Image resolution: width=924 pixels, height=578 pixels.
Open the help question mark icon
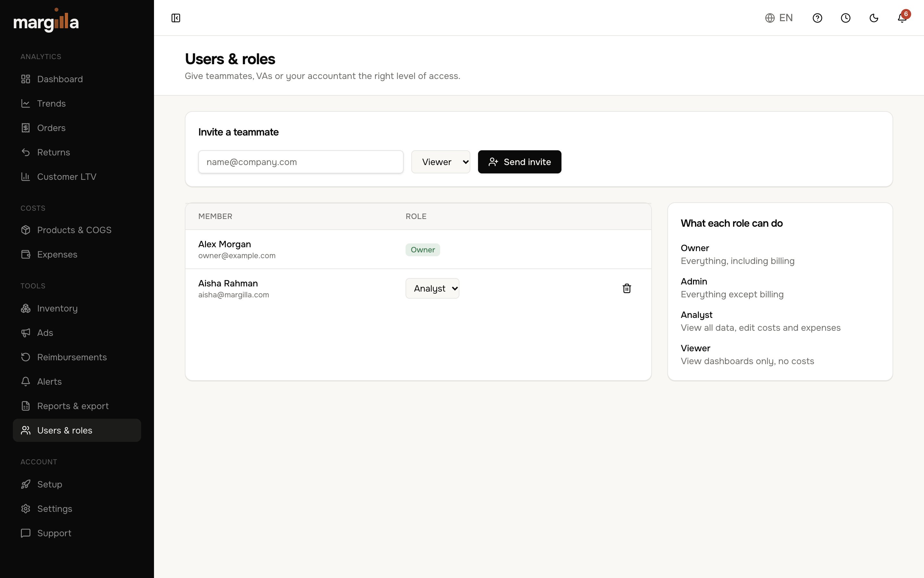[x=817, y=18]
